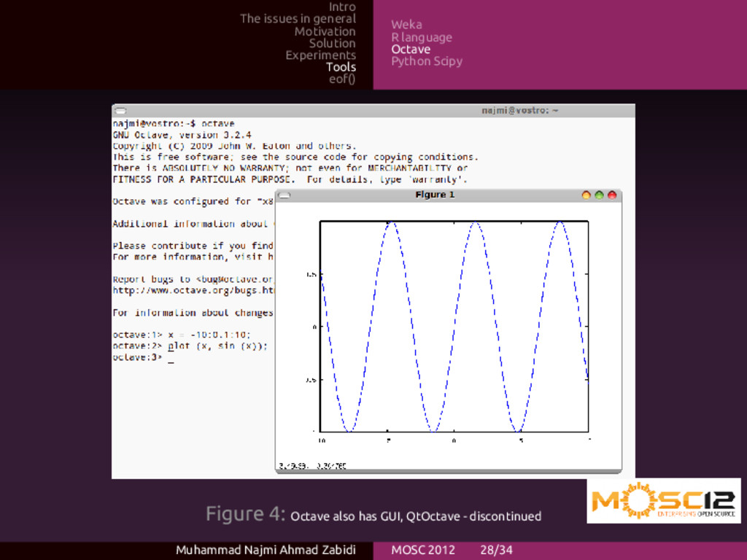Click the Figure 1 title bar text

(x=435, y=195)
